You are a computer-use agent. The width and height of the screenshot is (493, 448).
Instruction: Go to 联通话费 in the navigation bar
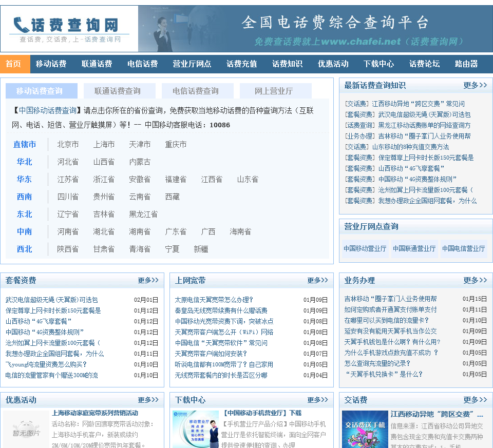[97, 64]
